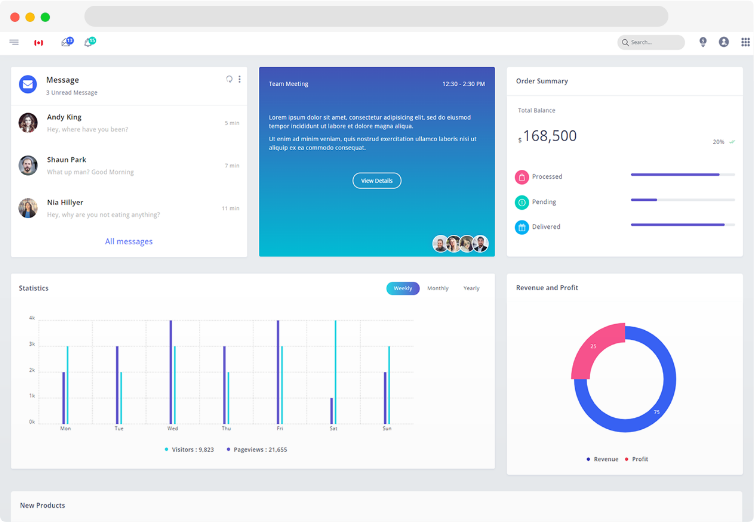The width and height of the screenshot is (754, 522).
Task: Refresh the Message panel
Action: click(x=229, y=79)
